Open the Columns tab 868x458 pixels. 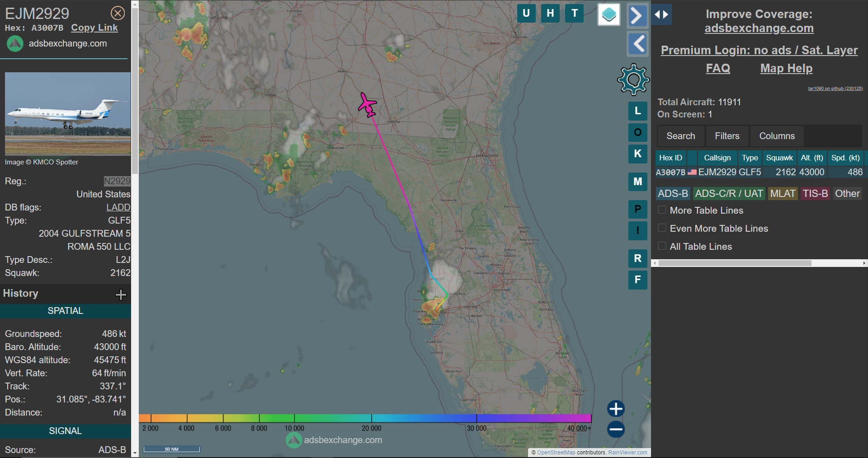pyautogui.click(x=777, y=136)
